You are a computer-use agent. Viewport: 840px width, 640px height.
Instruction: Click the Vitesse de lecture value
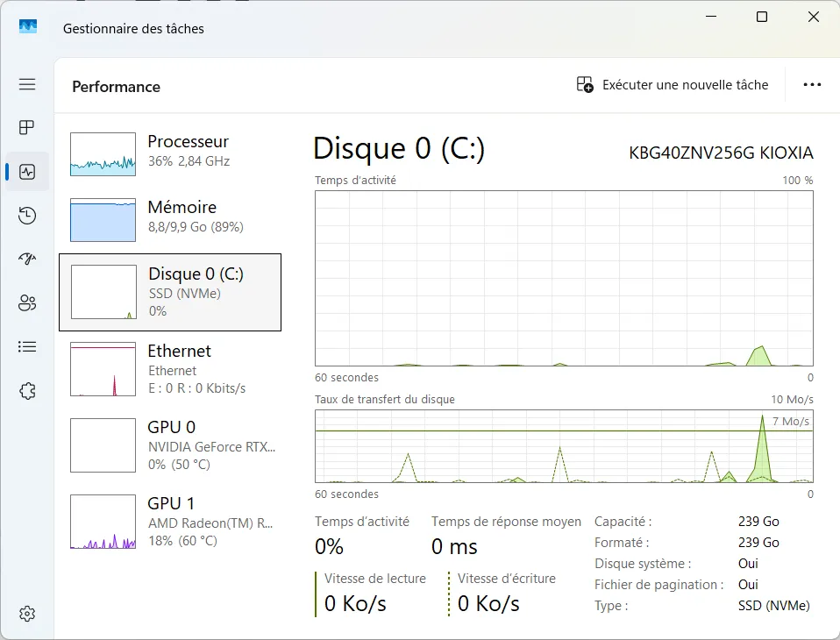(355, 603)
